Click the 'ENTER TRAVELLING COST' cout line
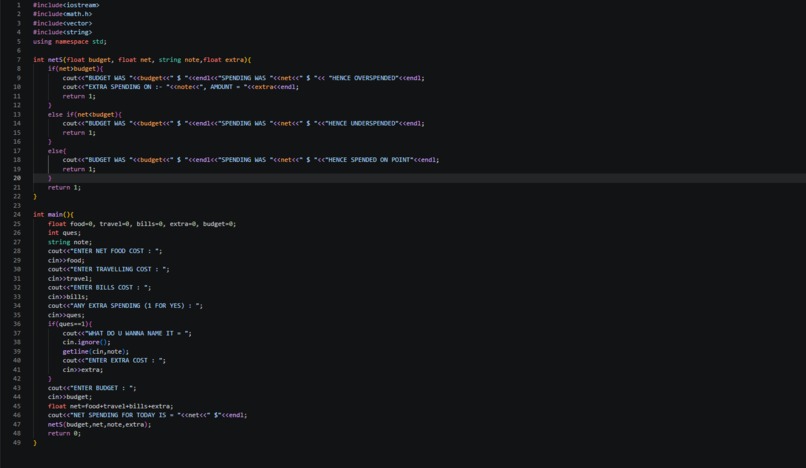This screenshot has height=468, width=806. (x=108, y=269)
